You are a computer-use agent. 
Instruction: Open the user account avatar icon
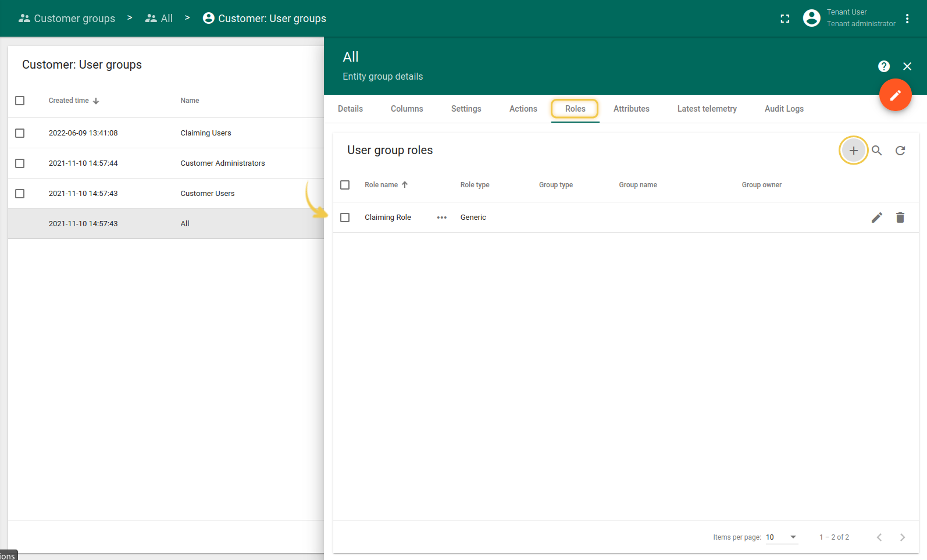pos(812,18)
